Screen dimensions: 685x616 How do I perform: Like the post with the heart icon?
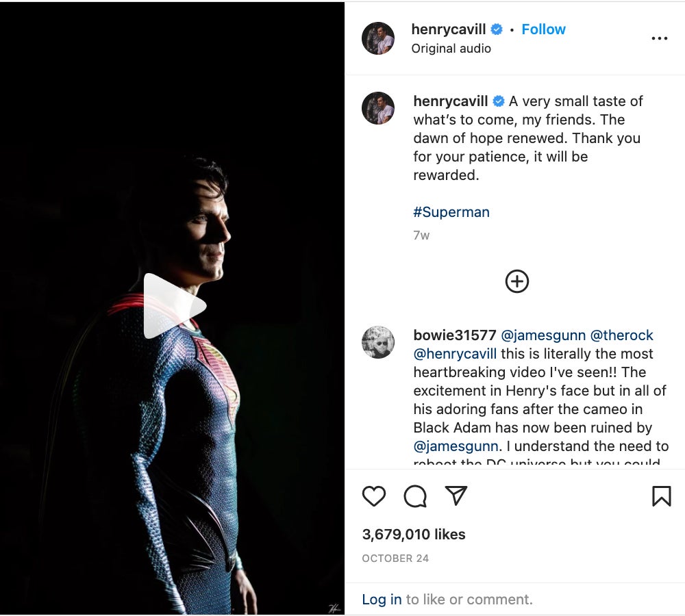374,496
